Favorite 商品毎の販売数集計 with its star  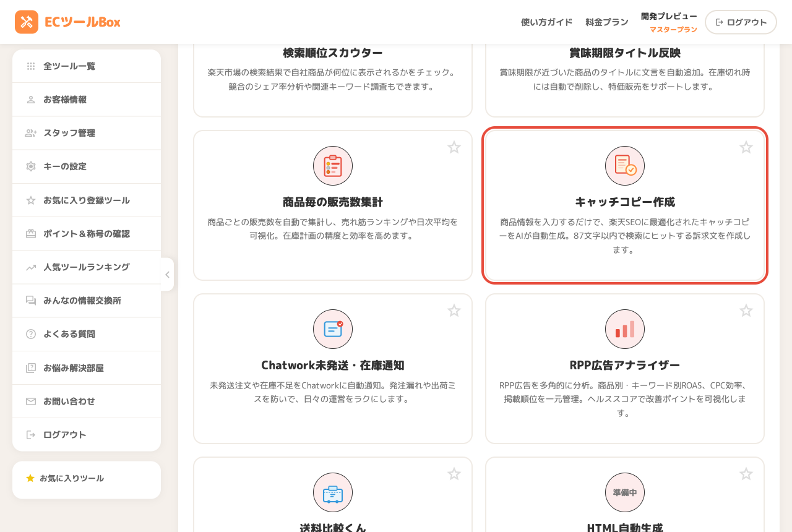(x=454, y=147)
